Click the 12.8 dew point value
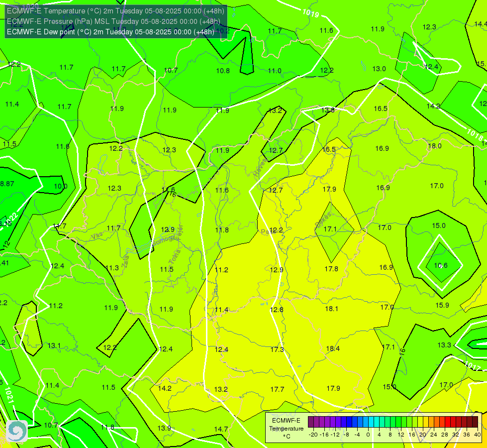The width and height of the screenshot is (487, 448). (x=277, y=310)
